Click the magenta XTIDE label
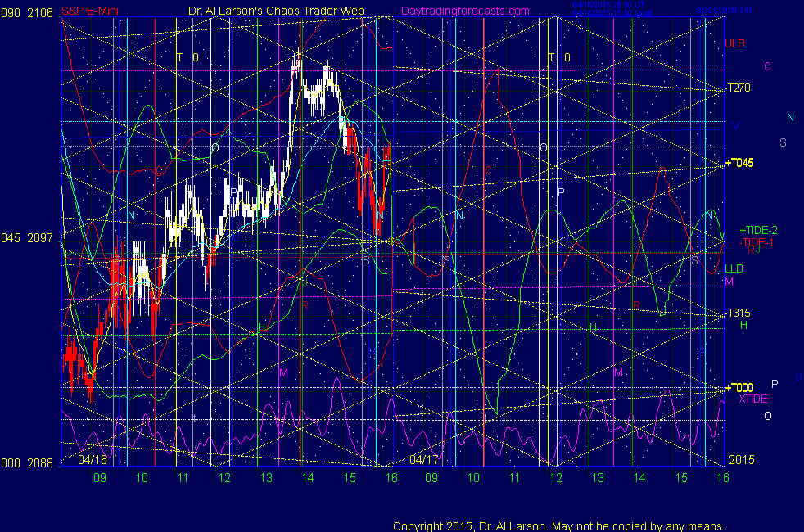The image size is (804, 532). (753, 399)
